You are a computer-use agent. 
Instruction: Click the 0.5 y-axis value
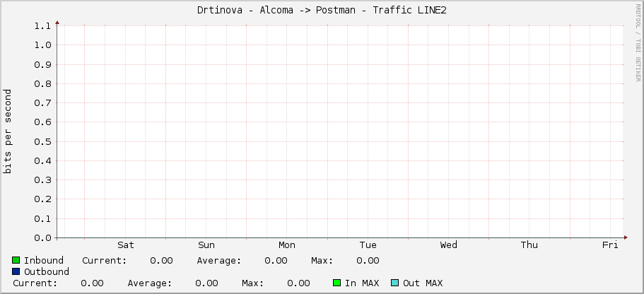point(42,141)
